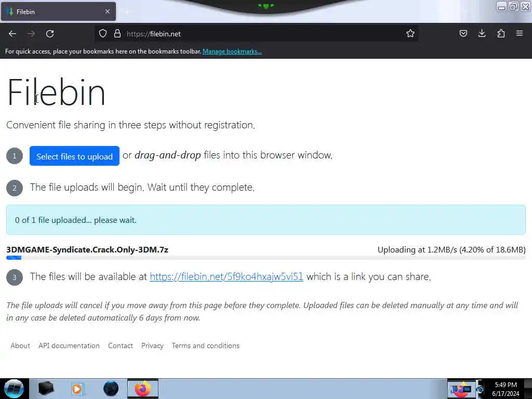Viewport: 532px width, 399px height.
Task: Open the Windows Start menu
Action: click(14, 389)
